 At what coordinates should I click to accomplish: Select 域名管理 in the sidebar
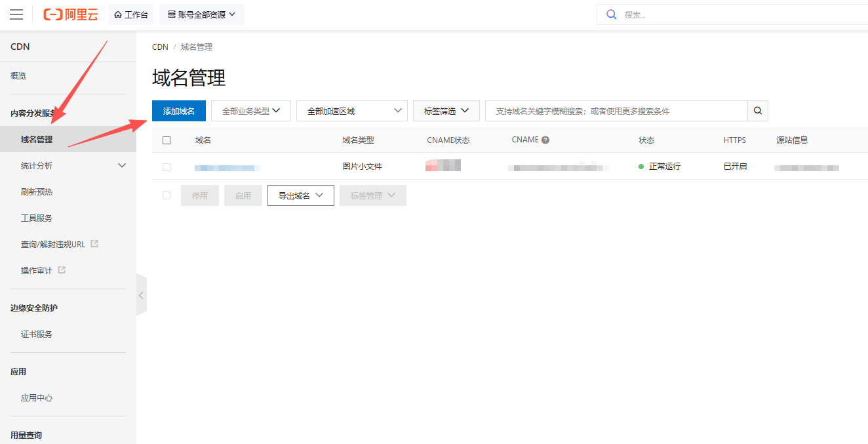click(68, 139)
